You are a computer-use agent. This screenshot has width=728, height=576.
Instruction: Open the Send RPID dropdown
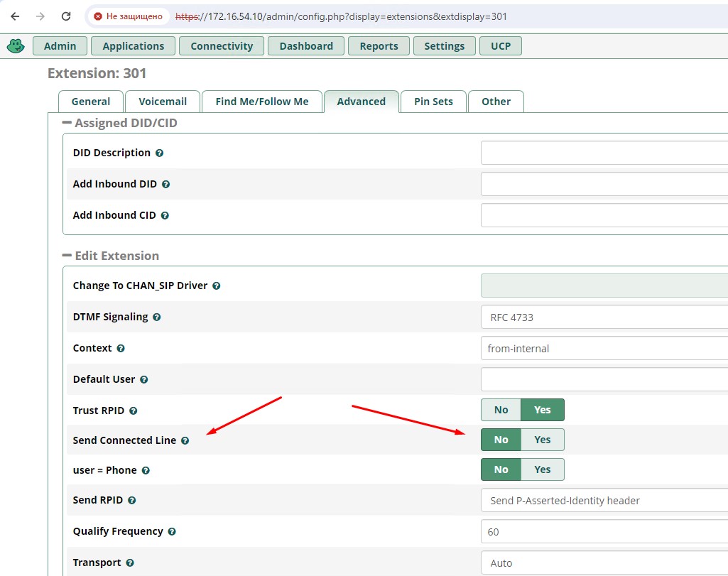pos(604,501)
